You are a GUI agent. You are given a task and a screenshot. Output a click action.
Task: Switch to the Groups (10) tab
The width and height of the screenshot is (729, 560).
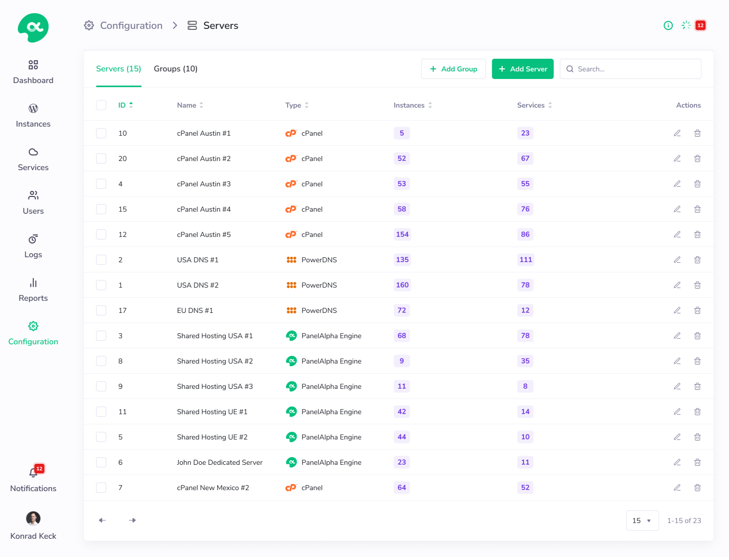point(175,68)
